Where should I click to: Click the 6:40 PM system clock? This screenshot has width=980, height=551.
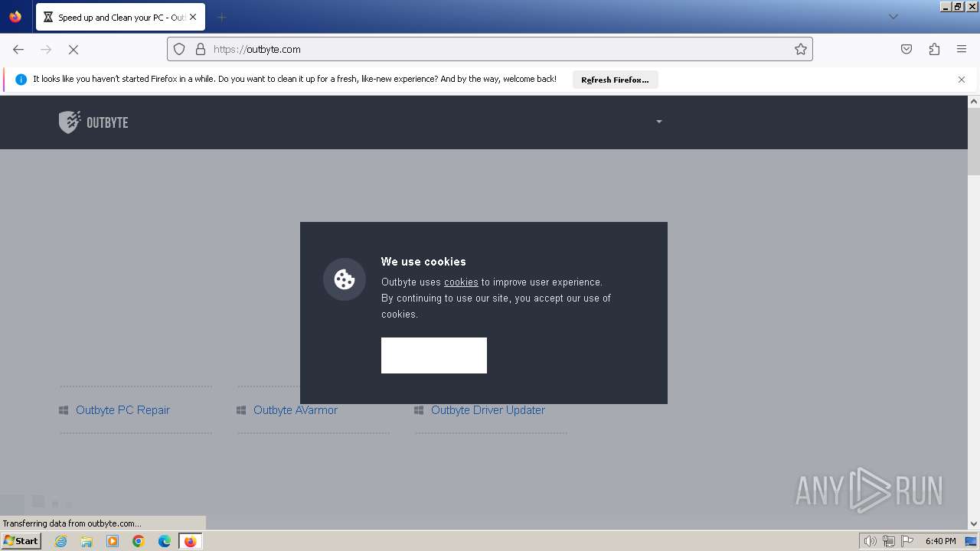940,541
